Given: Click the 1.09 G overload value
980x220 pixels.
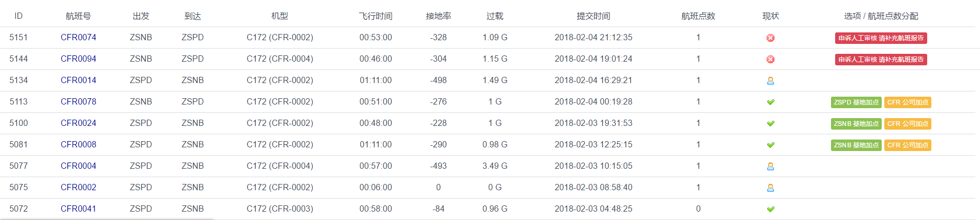Looking at the screenshot, I should point(495,37).
